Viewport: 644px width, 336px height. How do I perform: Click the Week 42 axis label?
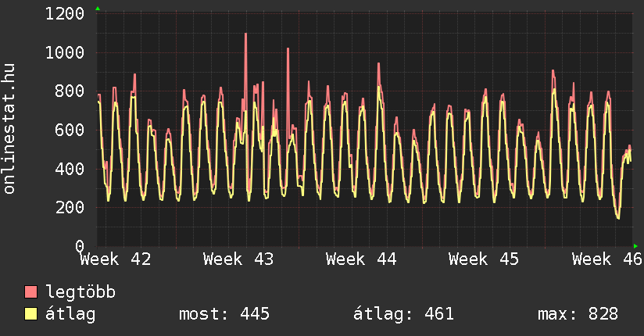tap(116, 259)
